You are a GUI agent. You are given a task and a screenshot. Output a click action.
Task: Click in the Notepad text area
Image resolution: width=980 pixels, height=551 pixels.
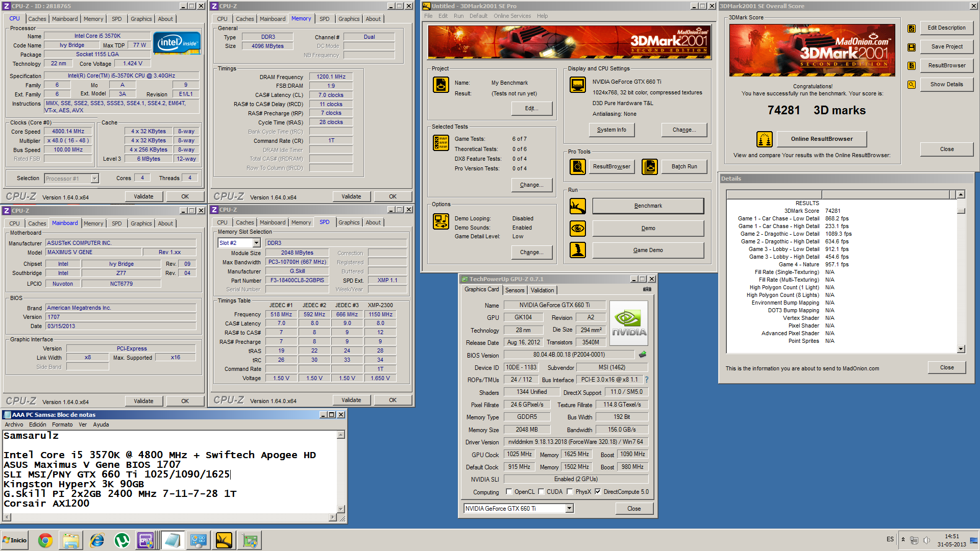[169, 471]
